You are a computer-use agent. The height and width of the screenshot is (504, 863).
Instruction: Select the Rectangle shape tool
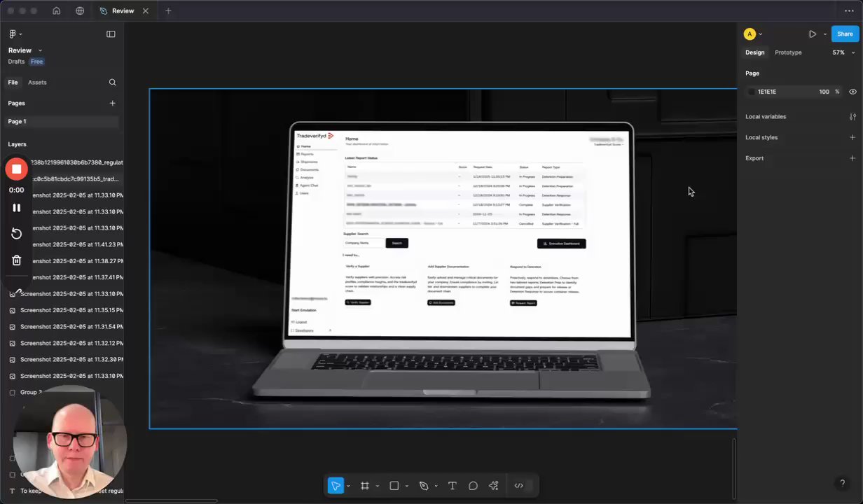point(394,486)
